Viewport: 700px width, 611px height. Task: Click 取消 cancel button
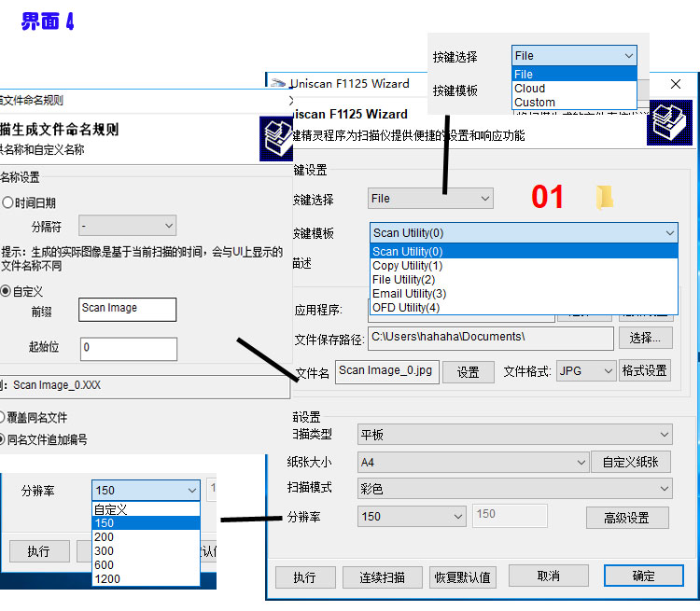coord(549,576)
